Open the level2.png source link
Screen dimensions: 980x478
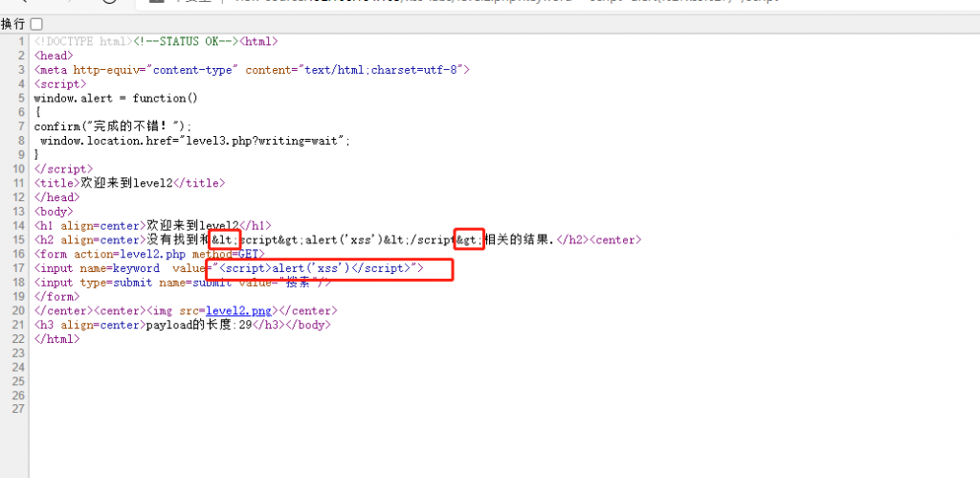click(239, 310)
